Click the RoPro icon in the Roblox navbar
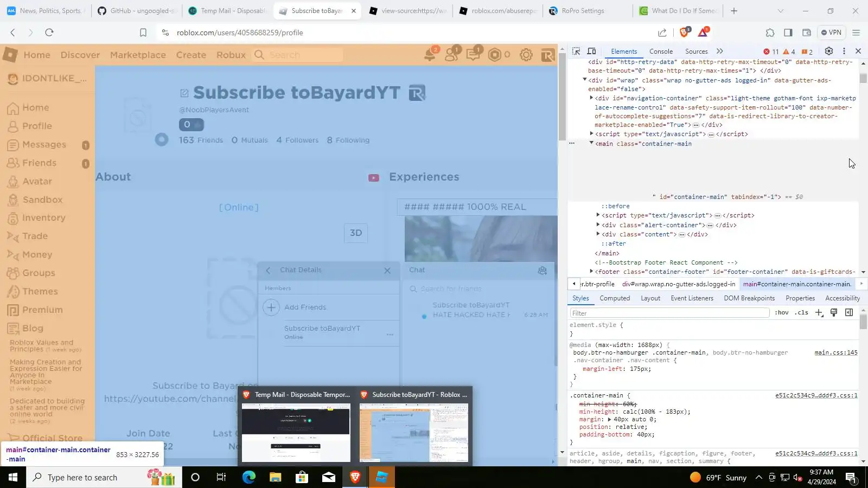868x488 pixels. (547, 55)
